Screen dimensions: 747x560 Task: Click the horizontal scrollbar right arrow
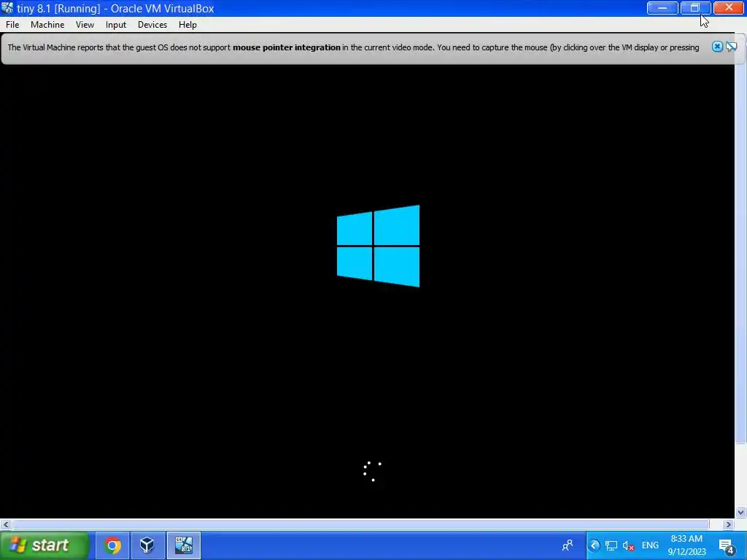(x=729, y=524)
